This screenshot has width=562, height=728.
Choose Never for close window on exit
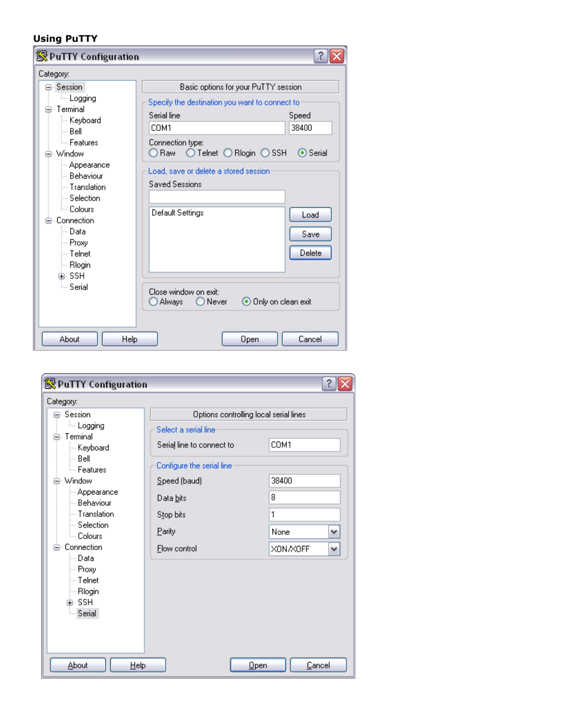click(200, 302)
